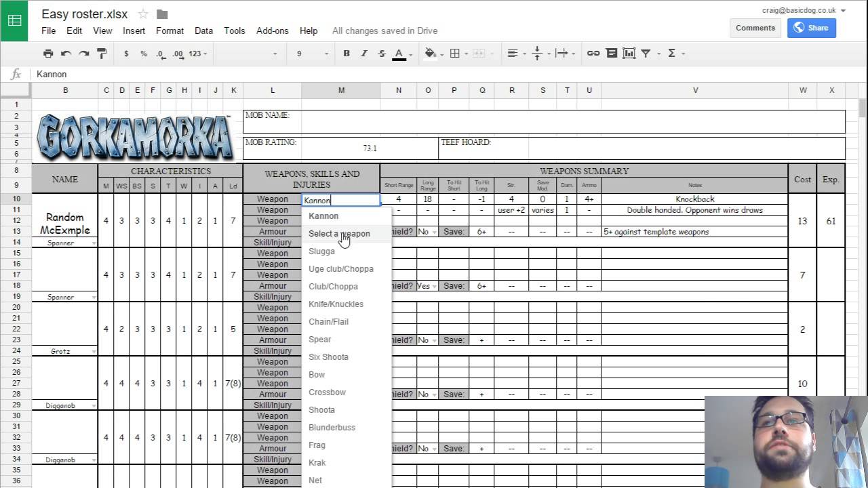Open the Shield 'Yes' cell dropdown arrow
This screenshot has height=488, width=868.
click(434, 286)
